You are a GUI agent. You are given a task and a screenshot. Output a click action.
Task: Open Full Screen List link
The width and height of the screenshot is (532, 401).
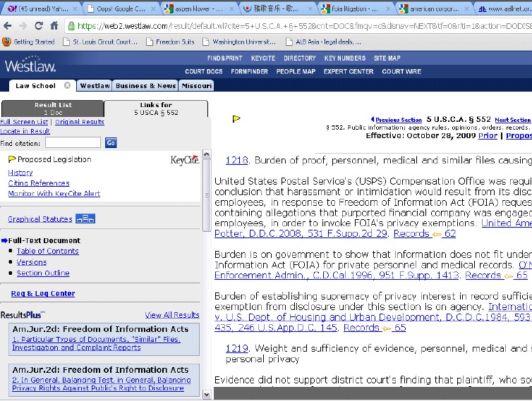24,122
